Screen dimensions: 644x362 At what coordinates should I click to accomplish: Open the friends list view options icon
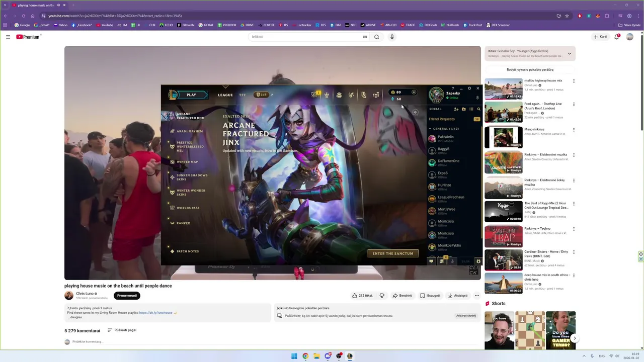point(471,109)
